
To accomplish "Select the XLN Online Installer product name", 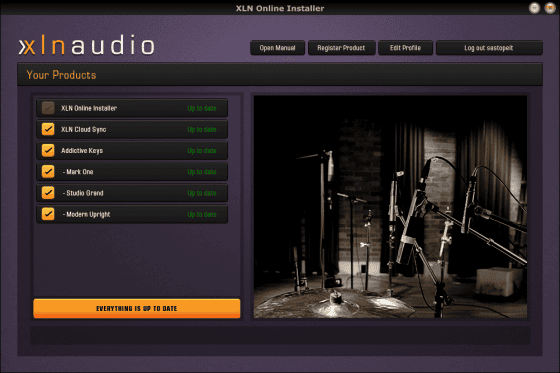I will pyautogui.click(x=89, y=108).
